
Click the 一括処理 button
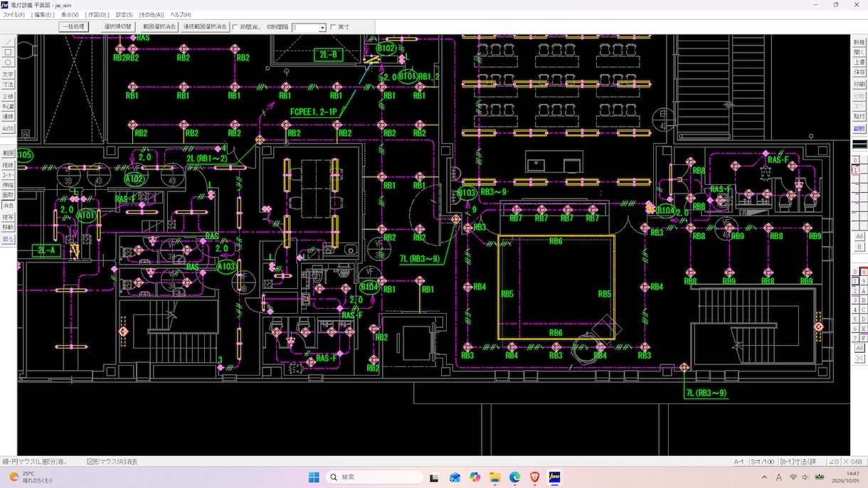coord(73,27)
